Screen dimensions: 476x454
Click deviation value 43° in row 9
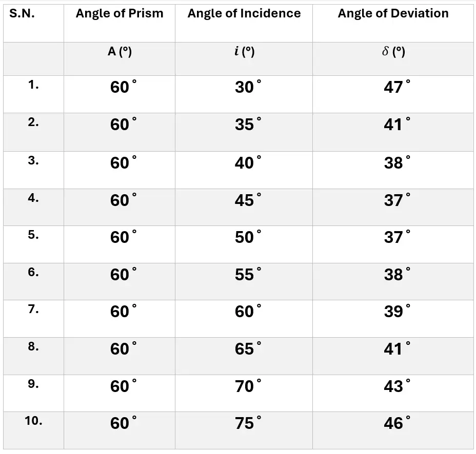click(x=397, y=386)
